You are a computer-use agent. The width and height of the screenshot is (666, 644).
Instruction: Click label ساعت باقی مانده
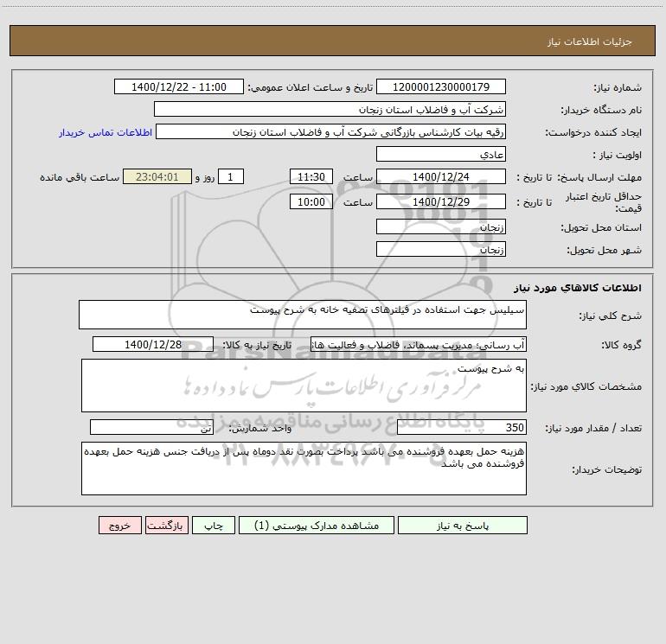click(80, 177)
